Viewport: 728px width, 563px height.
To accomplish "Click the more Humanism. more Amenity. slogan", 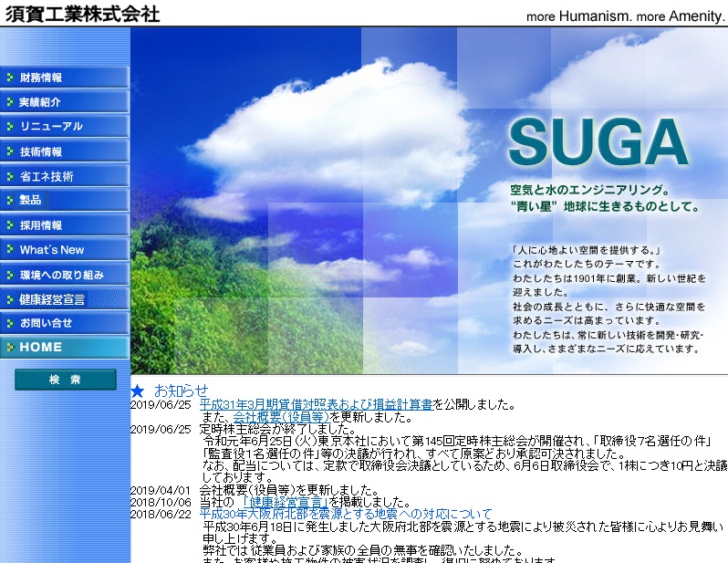I will 626,16.
